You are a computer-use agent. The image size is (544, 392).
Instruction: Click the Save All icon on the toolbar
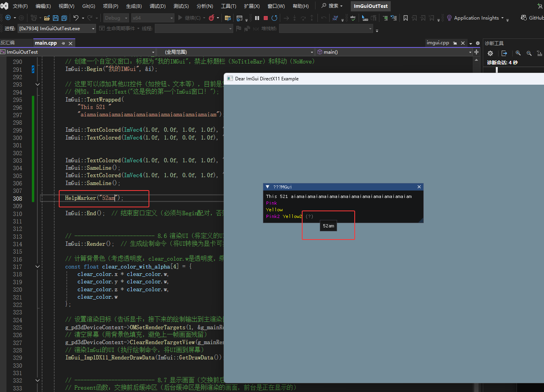(63, 18)
